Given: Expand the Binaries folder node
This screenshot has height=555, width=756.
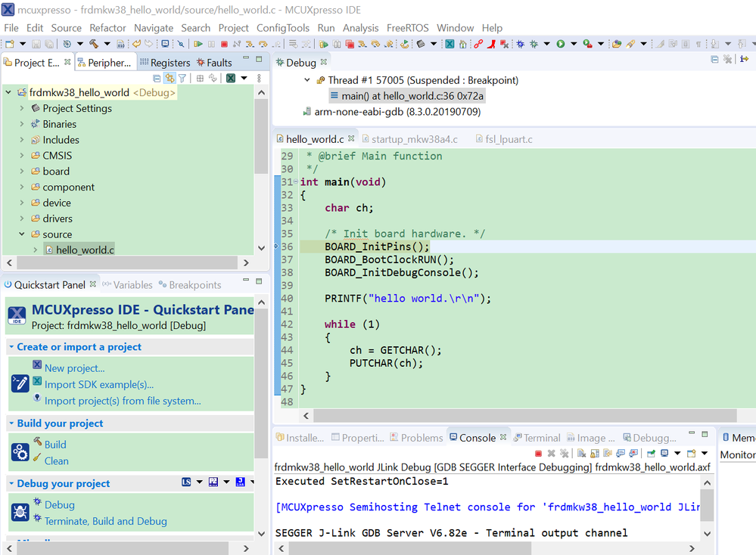Looking at the screenshot, I should click(22, 124).
